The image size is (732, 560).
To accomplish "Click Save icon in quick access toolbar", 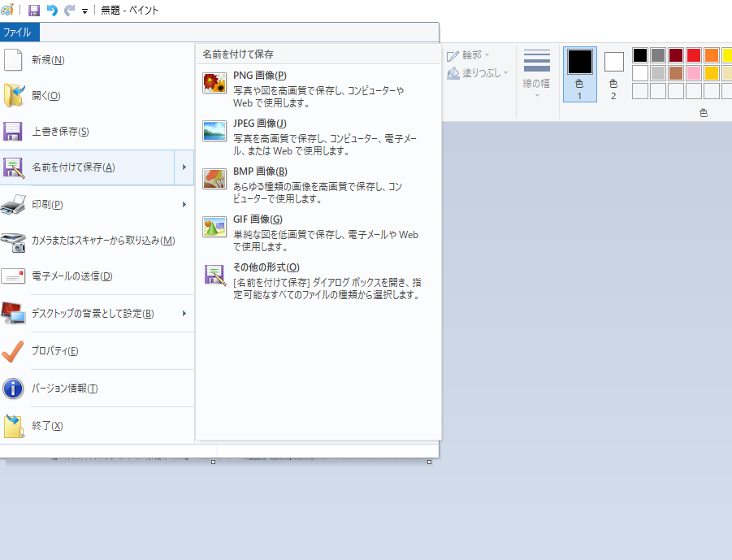I will tap(34, 11).
